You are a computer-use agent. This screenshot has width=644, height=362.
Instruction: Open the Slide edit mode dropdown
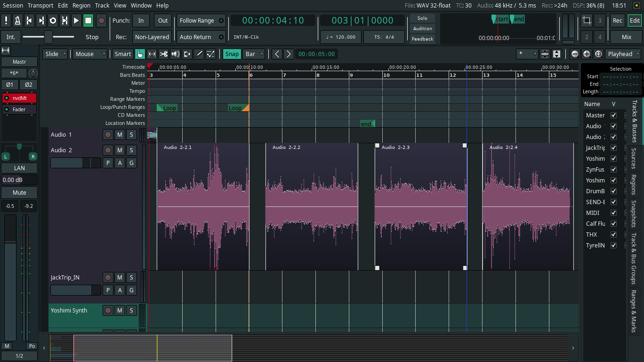(x=55, y=54)
